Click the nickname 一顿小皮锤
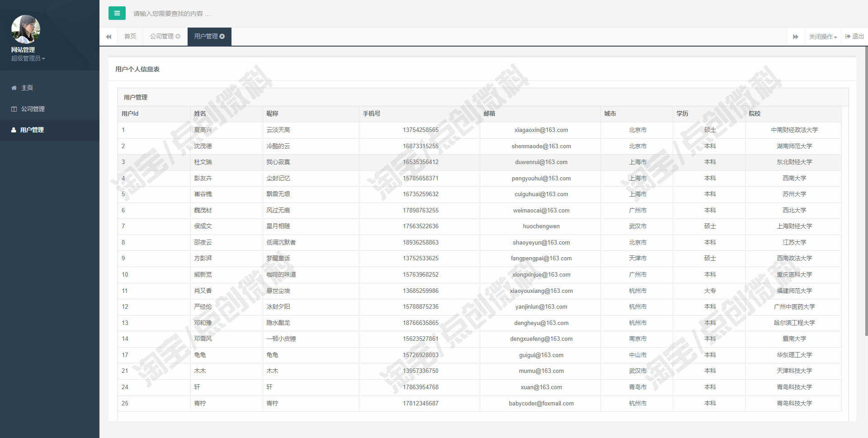The width and height of the screenshot is (868, 438). pos(281,339)
